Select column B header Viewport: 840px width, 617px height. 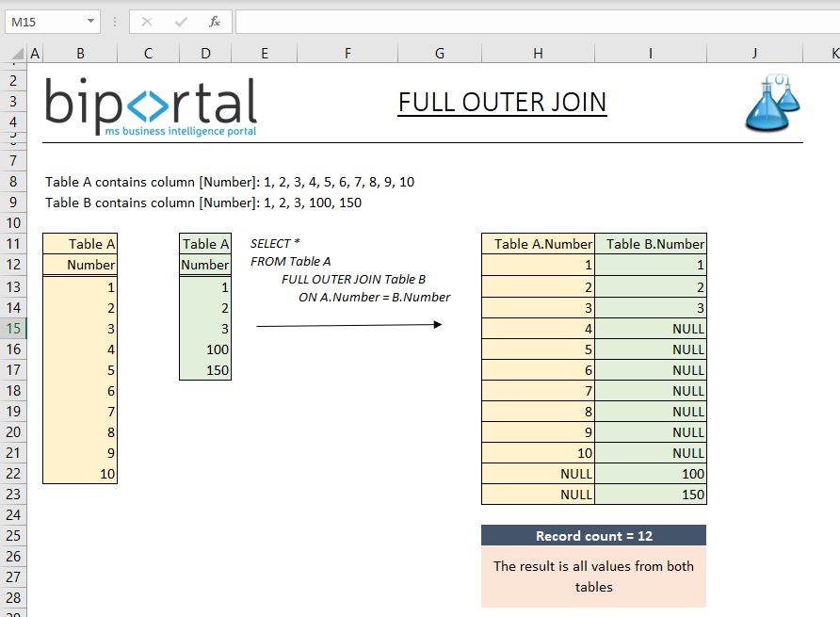pos(80,53)
